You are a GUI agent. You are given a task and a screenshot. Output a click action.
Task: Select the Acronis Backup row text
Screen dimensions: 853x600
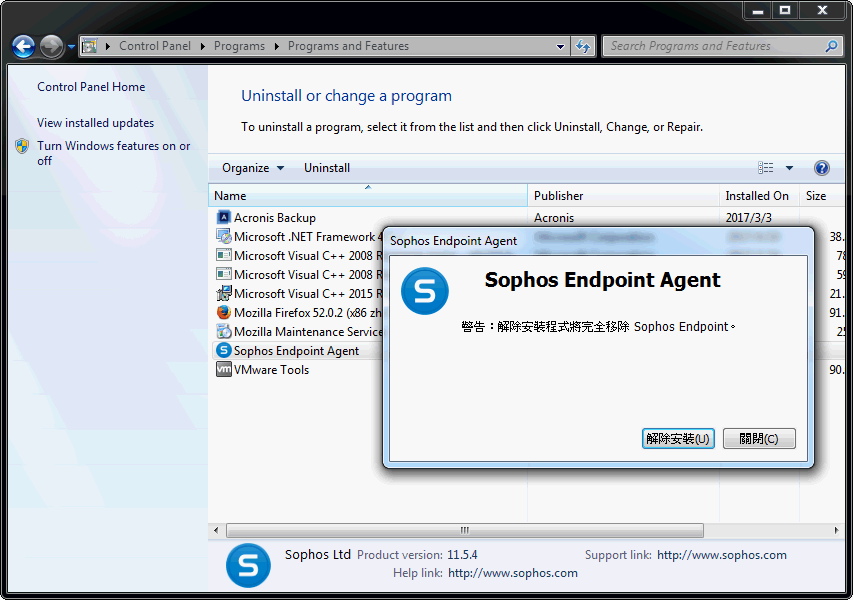[x=275, y=218]
